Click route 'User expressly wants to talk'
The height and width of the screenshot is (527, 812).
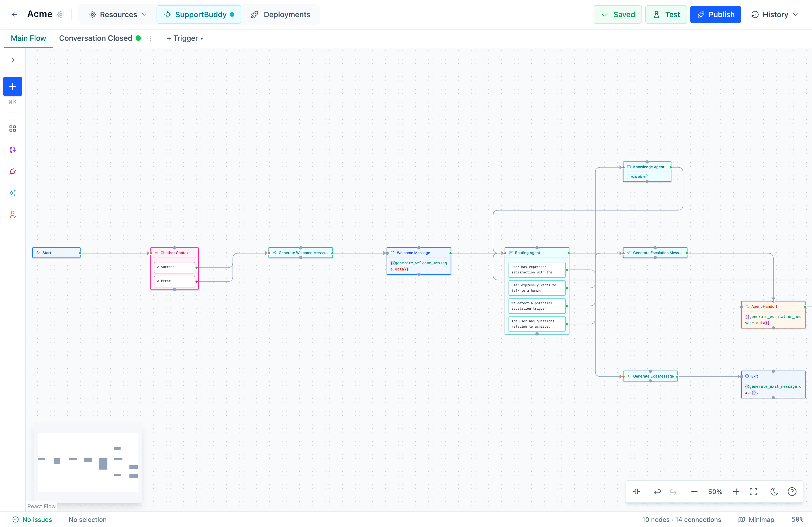coord(537,288)
